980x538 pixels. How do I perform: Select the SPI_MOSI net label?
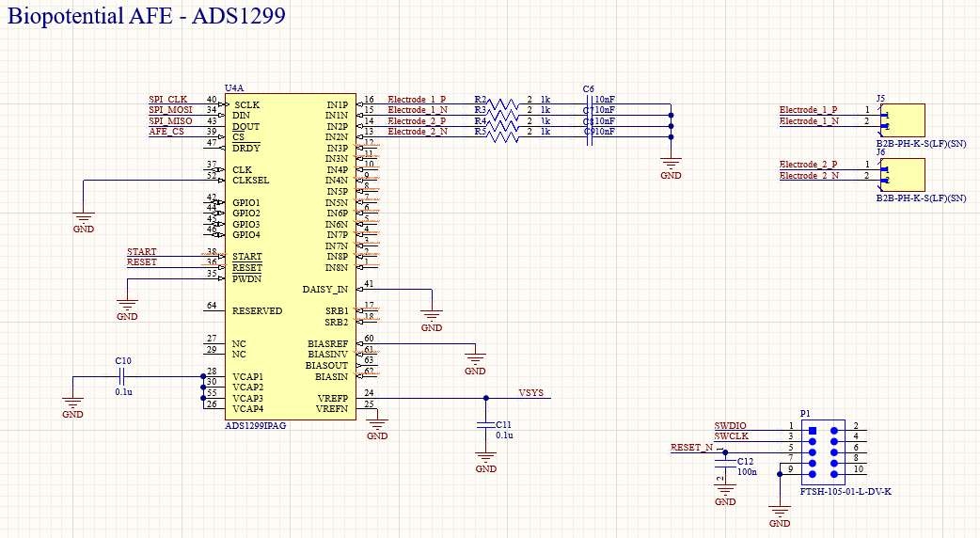click(x=170, y=110)
